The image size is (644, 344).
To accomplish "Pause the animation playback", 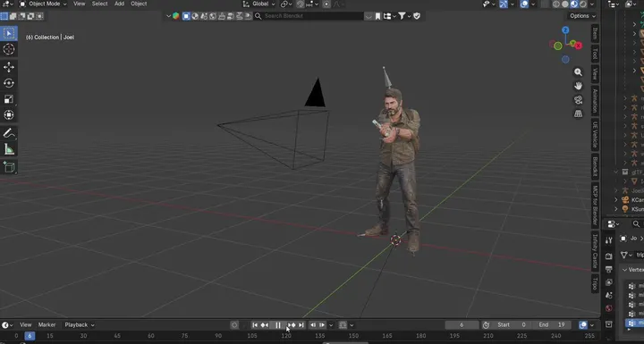I will (278, 325).
